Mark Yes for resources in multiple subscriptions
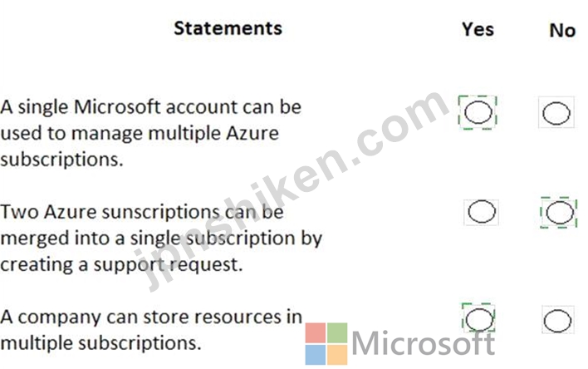 tap(479, 320)
